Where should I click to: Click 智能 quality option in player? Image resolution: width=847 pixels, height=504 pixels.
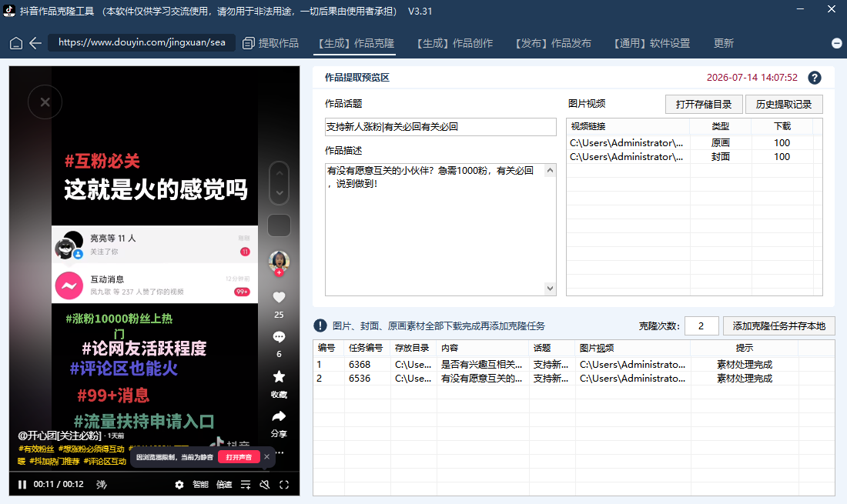coord(200,485)
